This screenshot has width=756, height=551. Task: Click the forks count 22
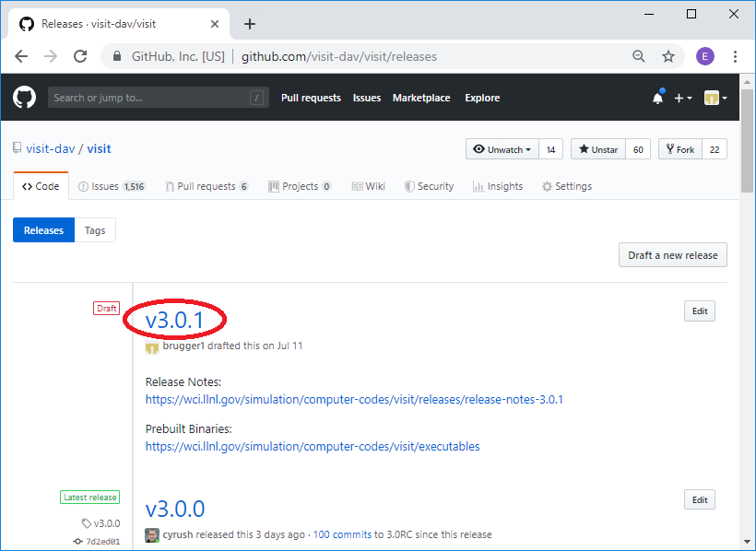[715, 149]
